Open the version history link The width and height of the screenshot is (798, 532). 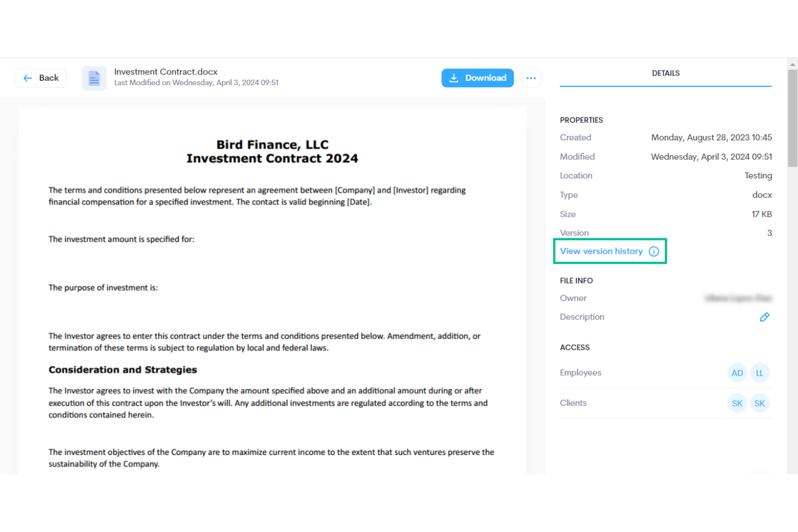click(x=601, y=251)
